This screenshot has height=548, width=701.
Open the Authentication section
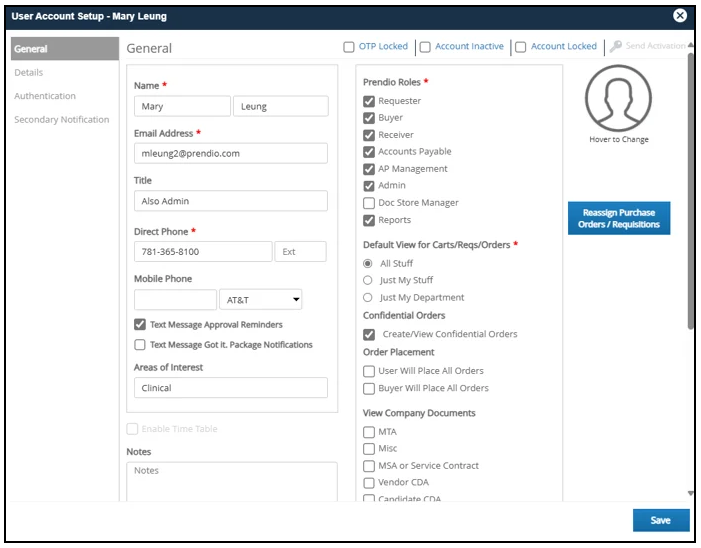click(45, 96)
